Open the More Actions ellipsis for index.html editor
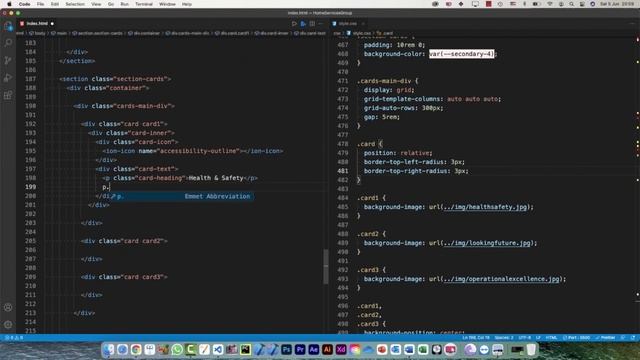 pos(321,24)
